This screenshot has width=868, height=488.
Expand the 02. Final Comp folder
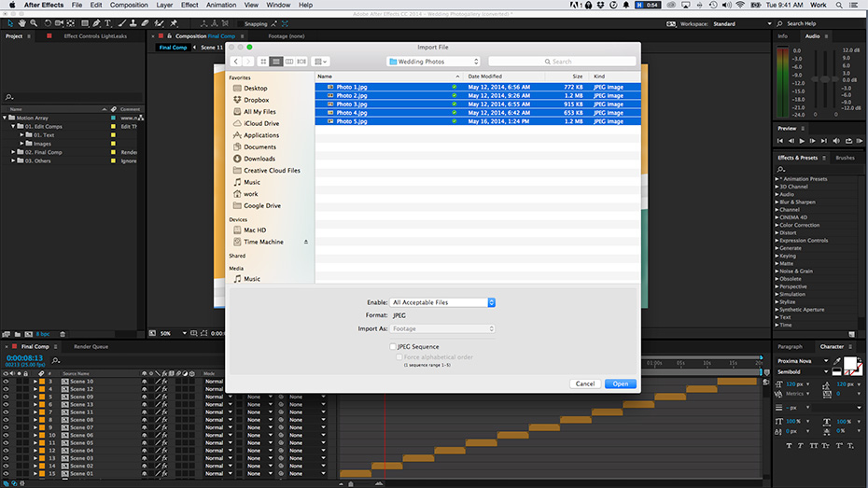[15, 152]
